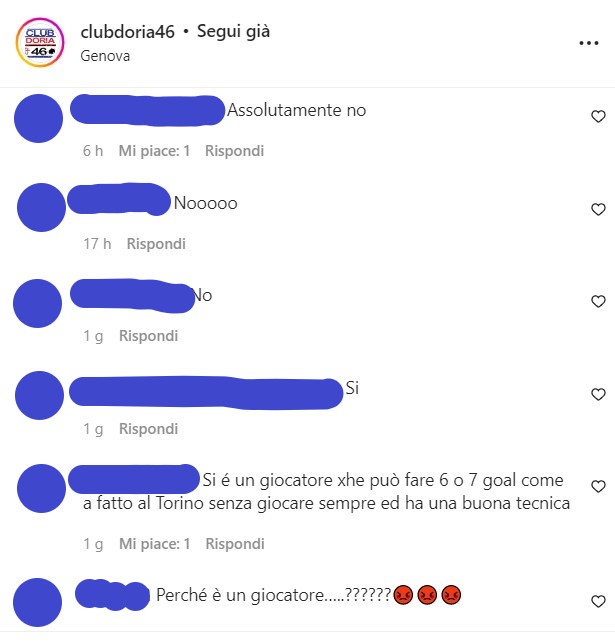The width and height of the screenshot is (615, 644).
Task: Like the short "Si" comment
Action: (x=598, y=394)
